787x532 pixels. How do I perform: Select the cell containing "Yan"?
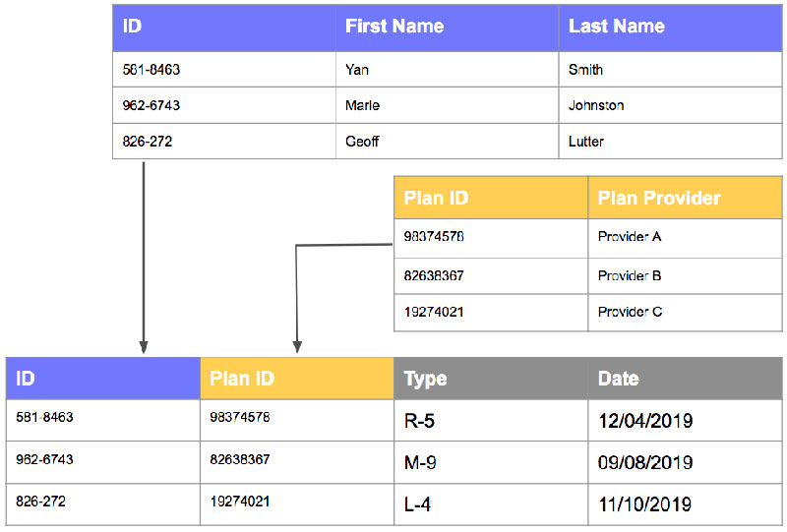tap(357, 70)
